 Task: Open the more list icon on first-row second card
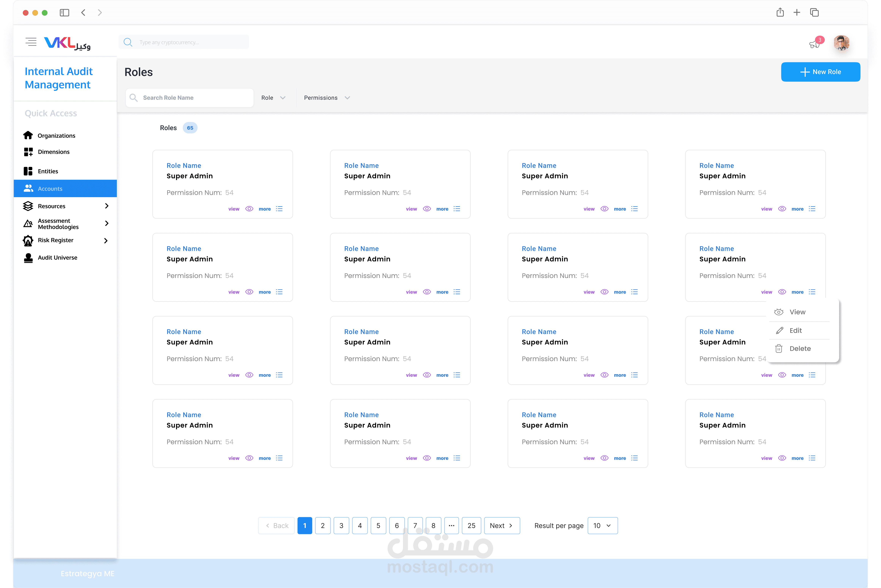coord(456,209)
